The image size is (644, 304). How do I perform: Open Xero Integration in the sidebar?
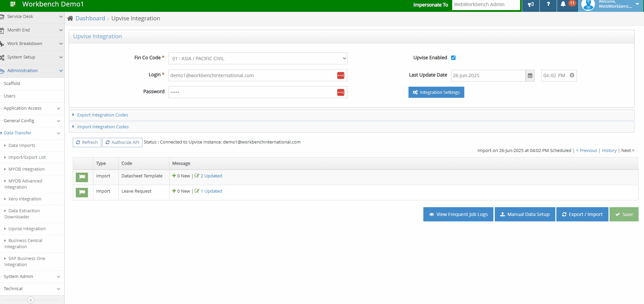pyautogui.click(x=25, y=199)
